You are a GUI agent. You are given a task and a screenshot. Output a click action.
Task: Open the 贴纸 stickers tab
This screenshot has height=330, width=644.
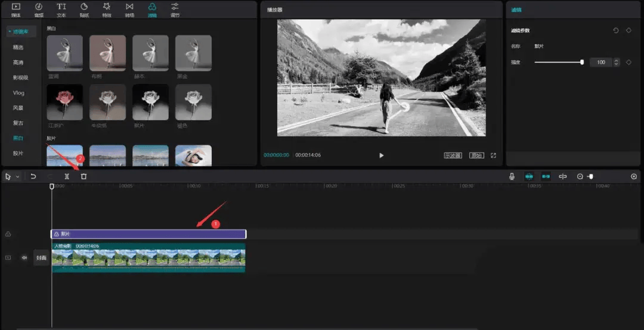point(84,10)
